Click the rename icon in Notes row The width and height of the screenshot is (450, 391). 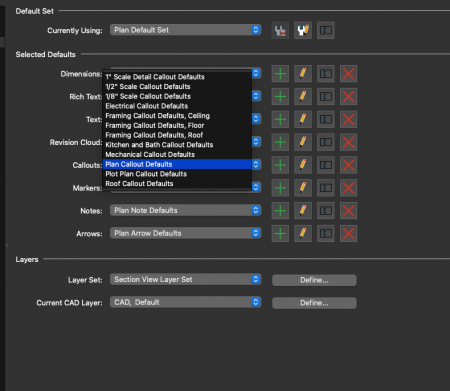(326, 211)
